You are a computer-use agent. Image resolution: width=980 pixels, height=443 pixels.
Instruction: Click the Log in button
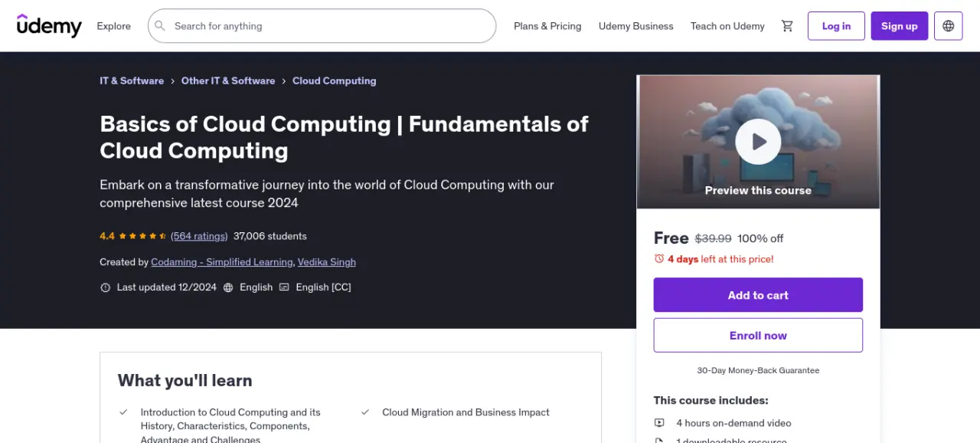[x=836, y=26]
